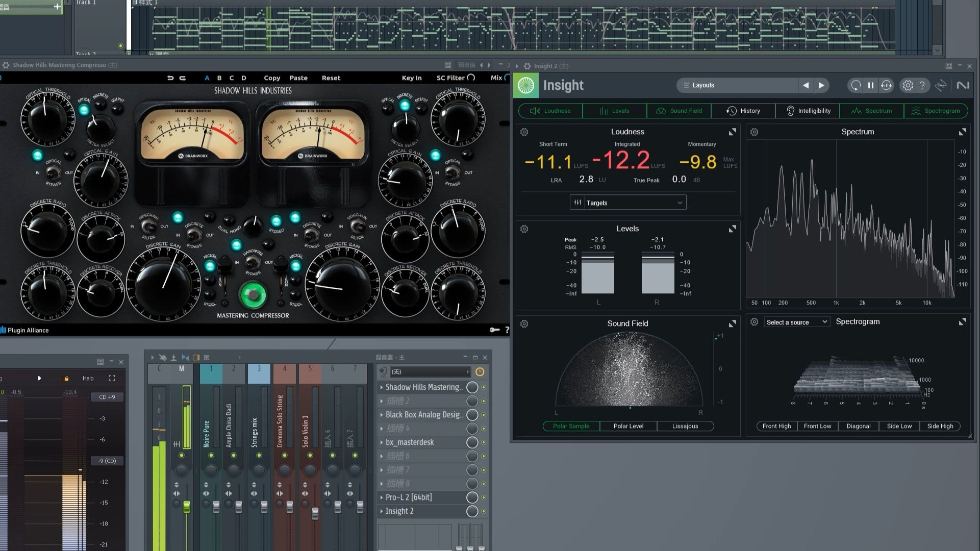Open the Targets dropdown

[x=628, y=203]
